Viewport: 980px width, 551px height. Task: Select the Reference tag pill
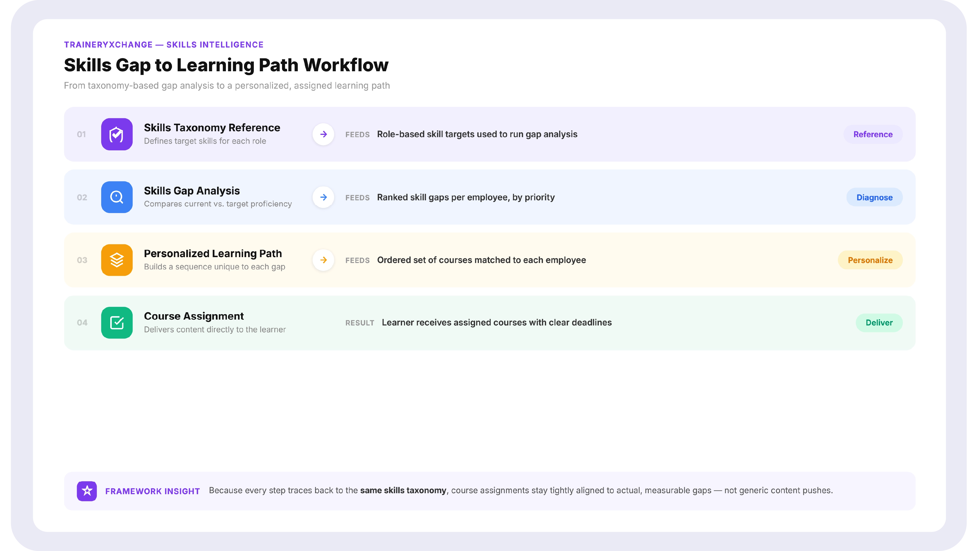click(x=873, y=134)
